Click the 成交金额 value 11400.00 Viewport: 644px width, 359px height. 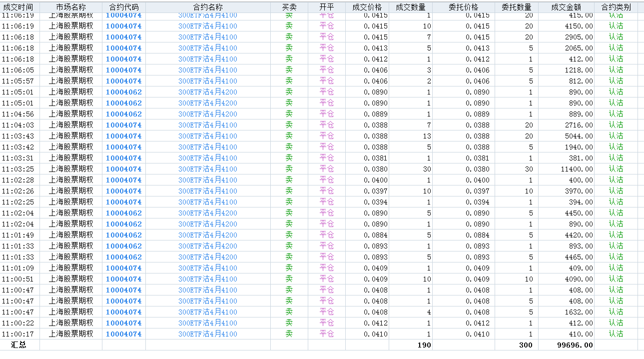pos(577,169)
